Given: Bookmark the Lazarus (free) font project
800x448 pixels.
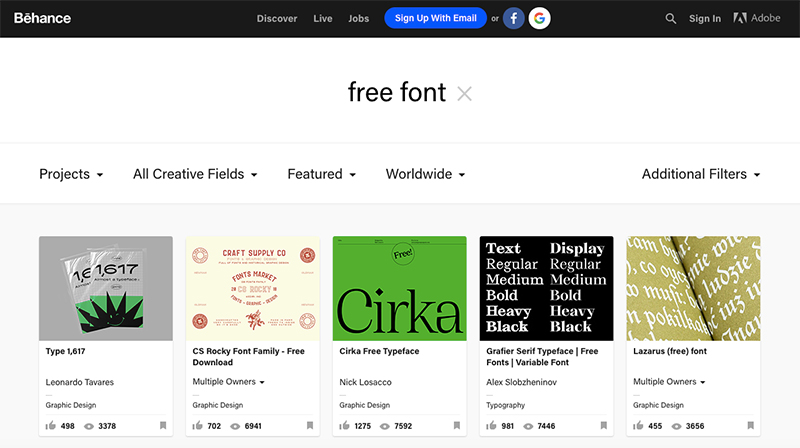Looking at the screenshot, I should [751, 426].
